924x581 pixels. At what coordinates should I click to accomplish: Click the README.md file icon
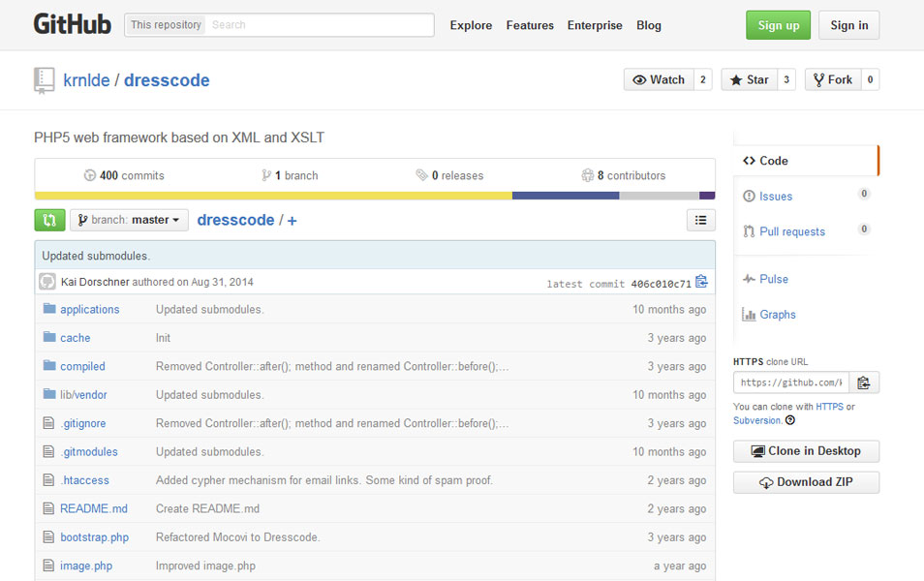click(x=48, y=508)
